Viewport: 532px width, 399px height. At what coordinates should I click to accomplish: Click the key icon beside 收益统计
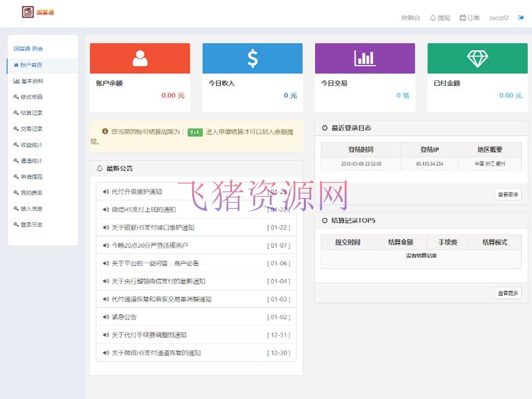(16, 144)
